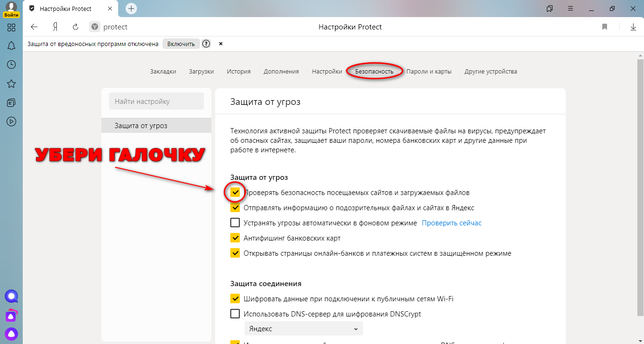Switch to the Пароли и карты tab

429,72
